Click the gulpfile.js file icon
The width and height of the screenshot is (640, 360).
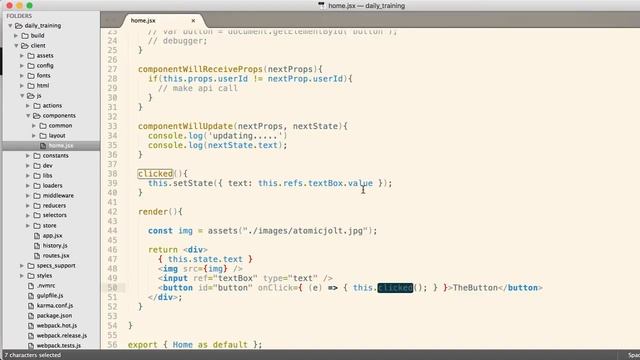[x=31, y=296]
